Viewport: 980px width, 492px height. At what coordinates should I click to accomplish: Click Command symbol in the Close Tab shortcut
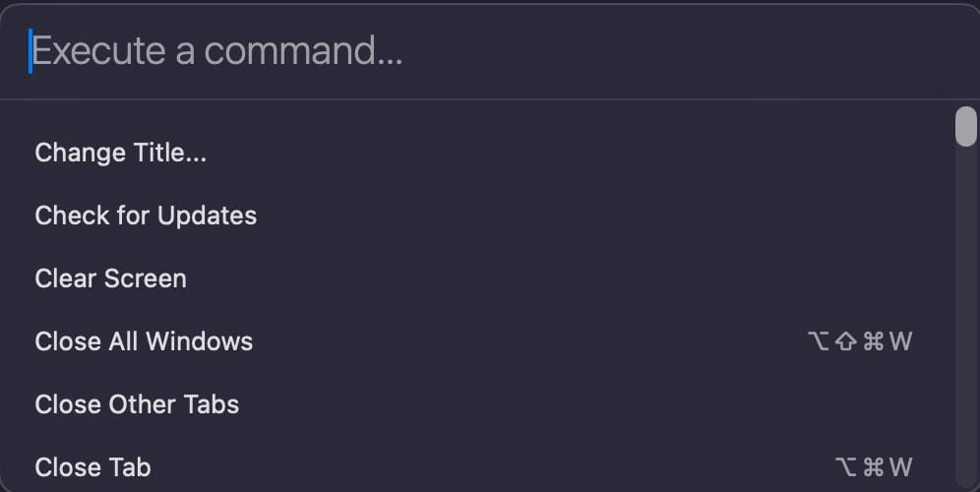click(x=873, y=467)
